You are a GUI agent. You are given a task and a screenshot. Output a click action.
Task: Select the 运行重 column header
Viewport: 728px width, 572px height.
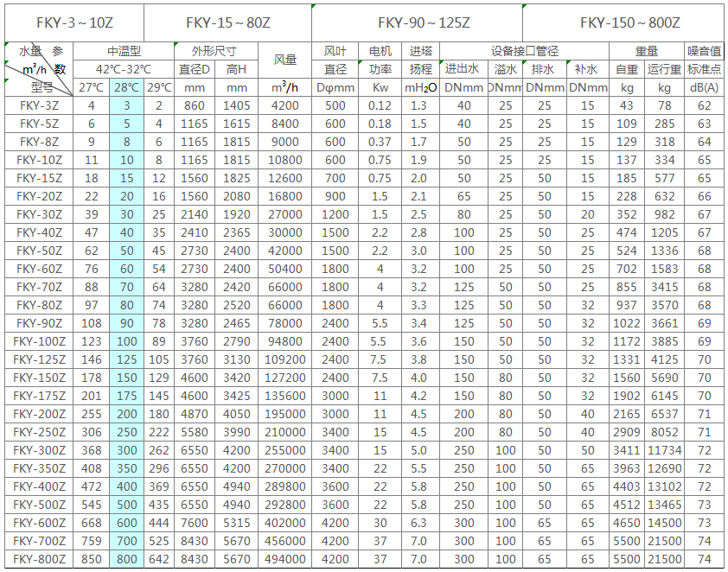664,70
